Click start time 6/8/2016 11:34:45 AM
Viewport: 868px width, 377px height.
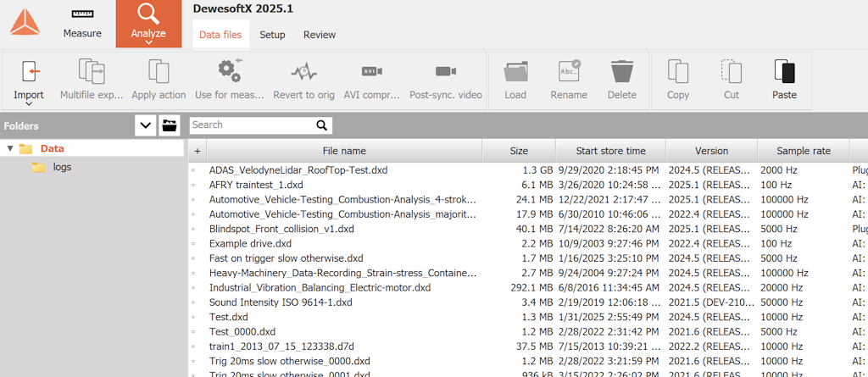coord(609,287)
